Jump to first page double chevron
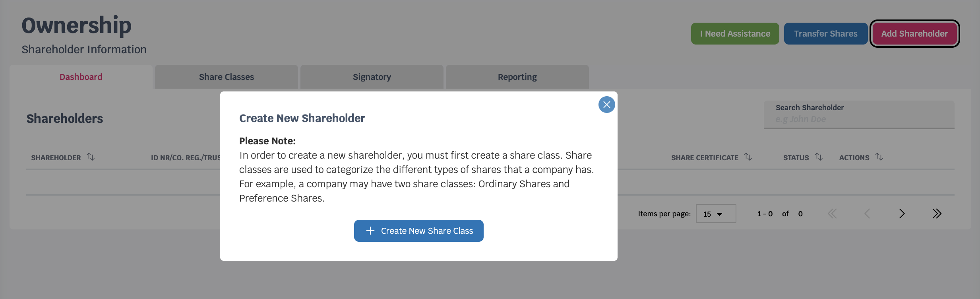Image resolution: width=980 pixels, height=299 pixels. pos(832,214)
